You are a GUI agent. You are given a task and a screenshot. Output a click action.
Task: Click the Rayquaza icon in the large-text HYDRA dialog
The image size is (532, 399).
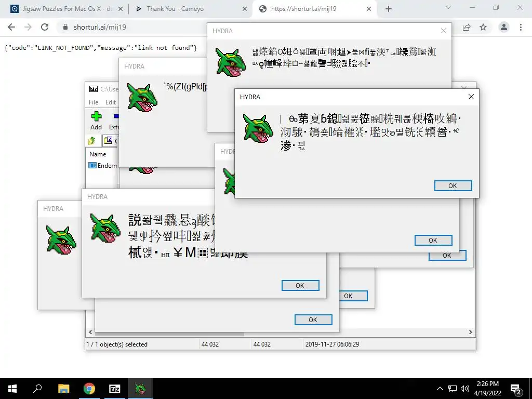click(x=105, y=228)
